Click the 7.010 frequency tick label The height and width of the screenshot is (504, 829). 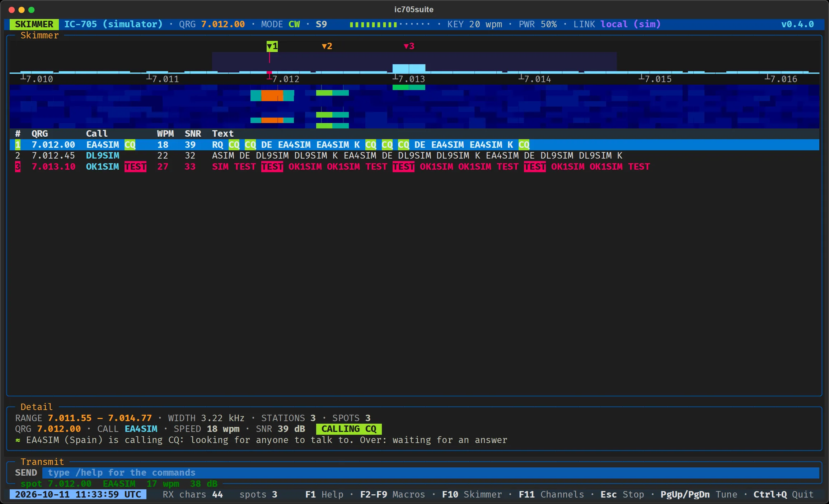tap(39, 79)
